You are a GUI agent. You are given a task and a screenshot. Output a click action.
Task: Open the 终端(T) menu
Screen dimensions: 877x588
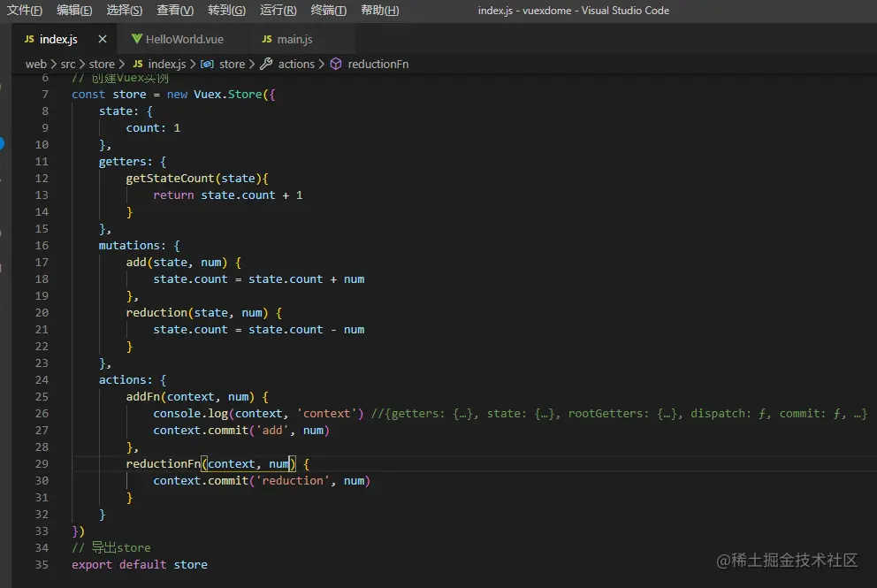tap(328, 10)
